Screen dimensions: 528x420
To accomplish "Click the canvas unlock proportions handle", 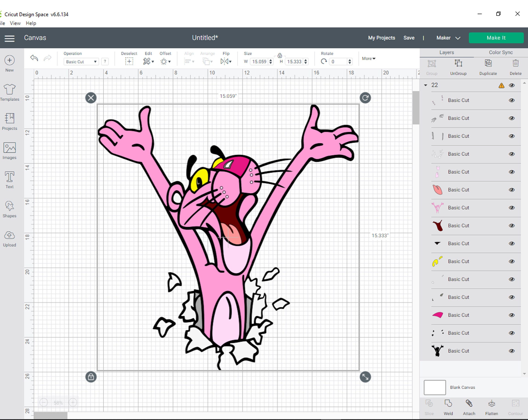I will [x=91, y=377].
